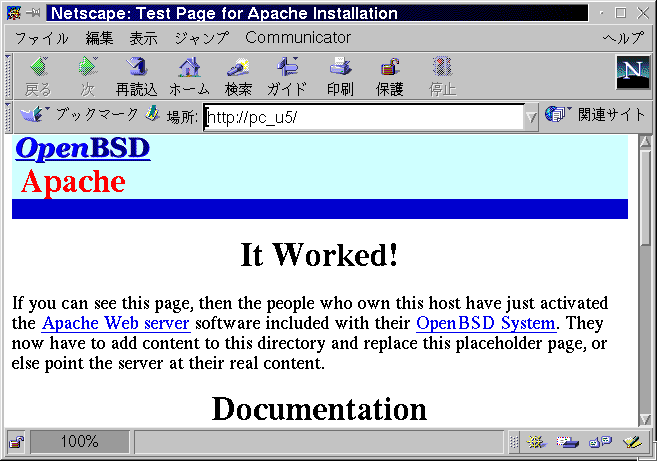This screenshot has height=461, width=657.
Task: Open the Guide (ガイド) button
Action: click(x=287, y=77)
